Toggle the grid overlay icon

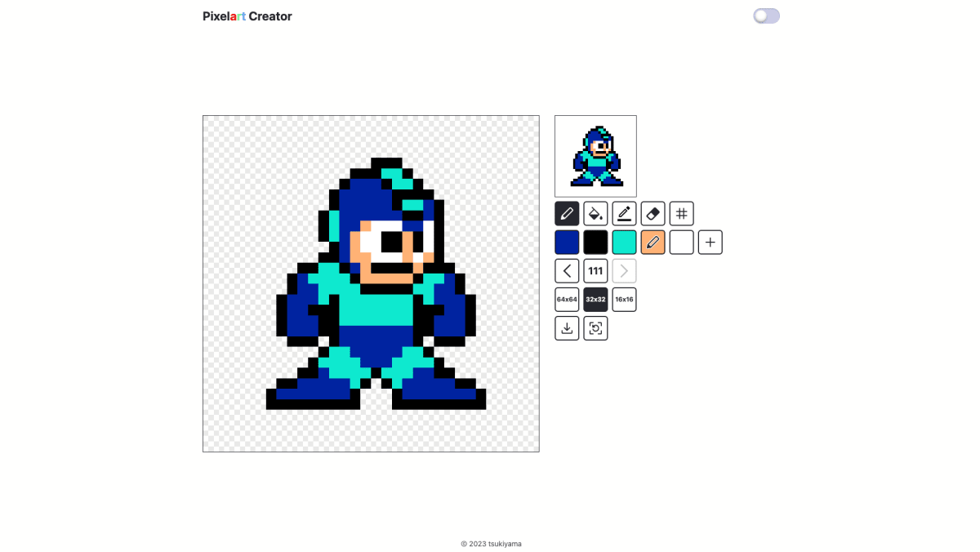pos(681,214)
